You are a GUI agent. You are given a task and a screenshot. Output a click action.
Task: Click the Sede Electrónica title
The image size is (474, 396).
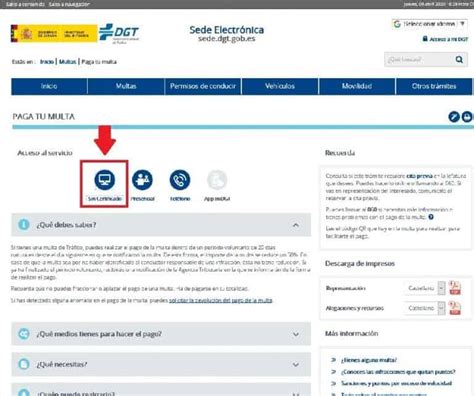pos(227,30)
